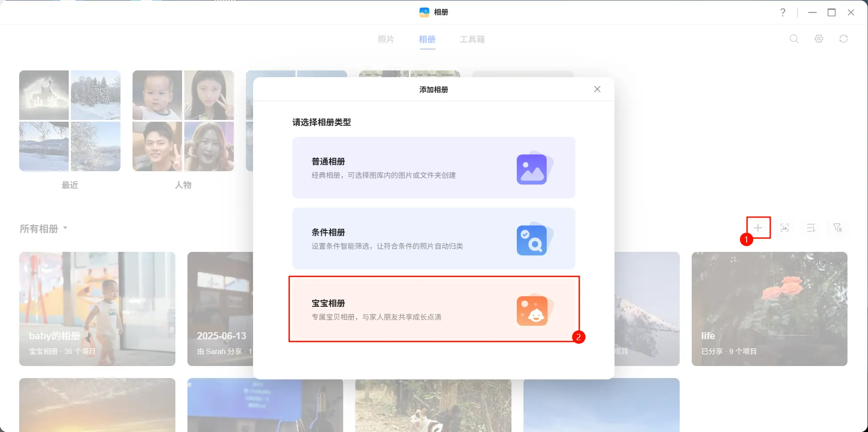The image size is (868, 432).
Task: Choose the 普通相册 album type
Action: [433, 168]
